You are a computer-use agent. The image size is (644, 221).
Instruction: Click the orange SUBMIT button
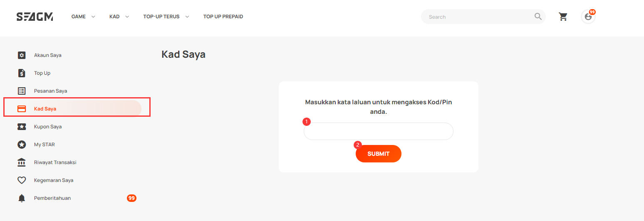click(x=379, y=154)
